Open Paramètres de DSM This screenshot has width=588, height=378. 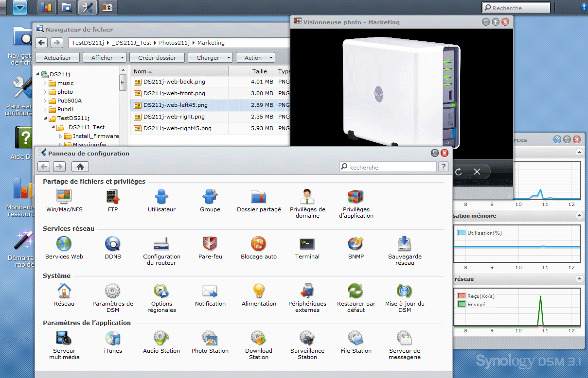tap(113, 298)
